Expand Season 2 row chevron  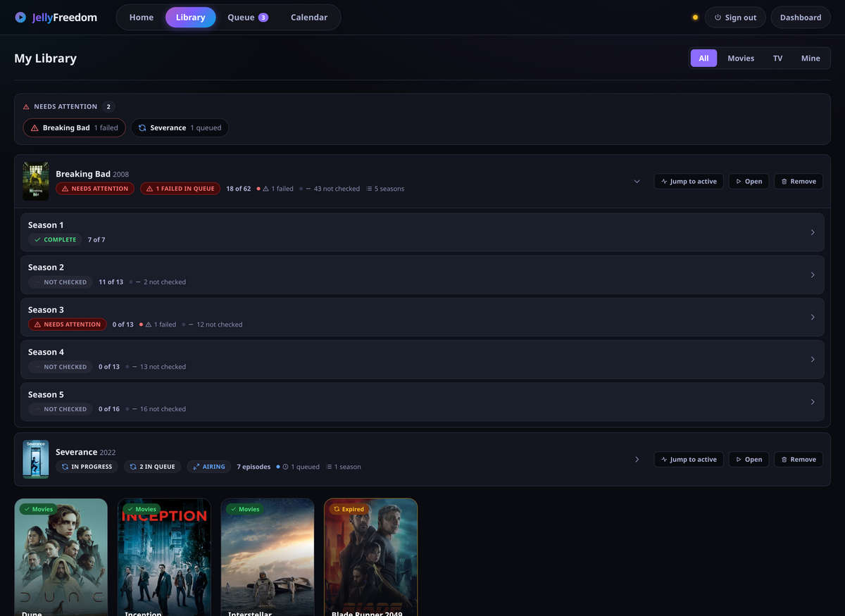(x=813, y=275)
